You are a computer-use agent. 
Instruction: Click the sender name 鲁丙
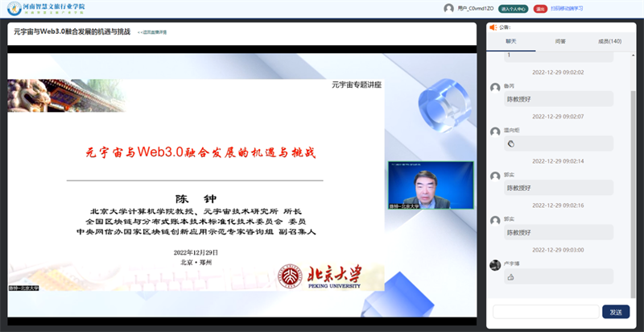(509, 86)
